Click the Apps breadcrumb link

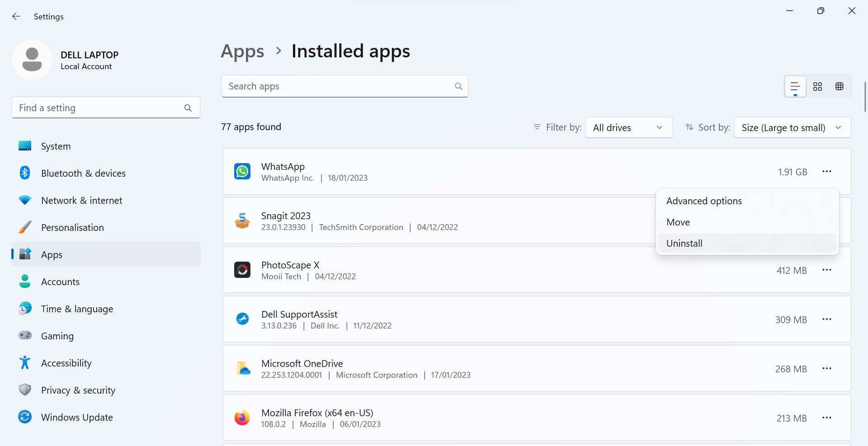[242, 52]
